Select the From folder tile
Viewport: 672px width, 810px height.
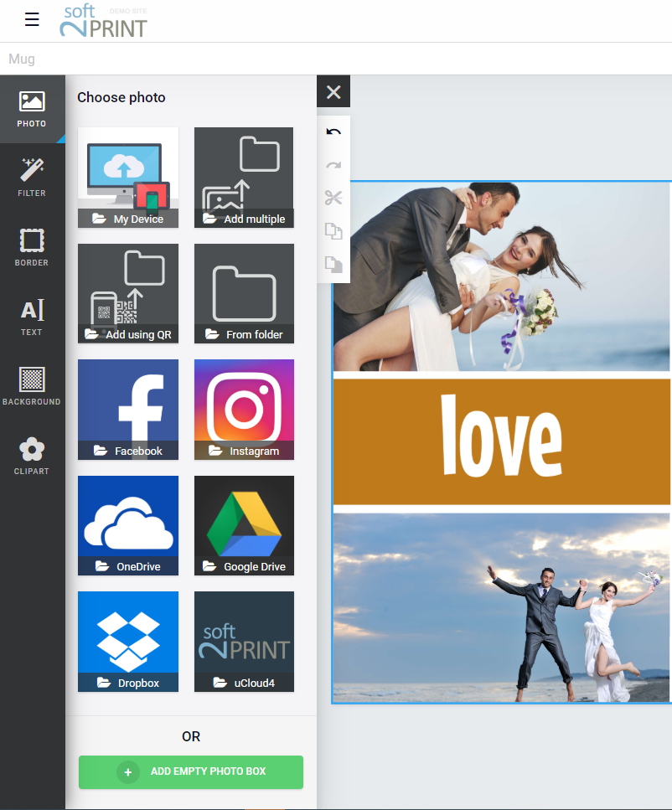coord(244,293)
